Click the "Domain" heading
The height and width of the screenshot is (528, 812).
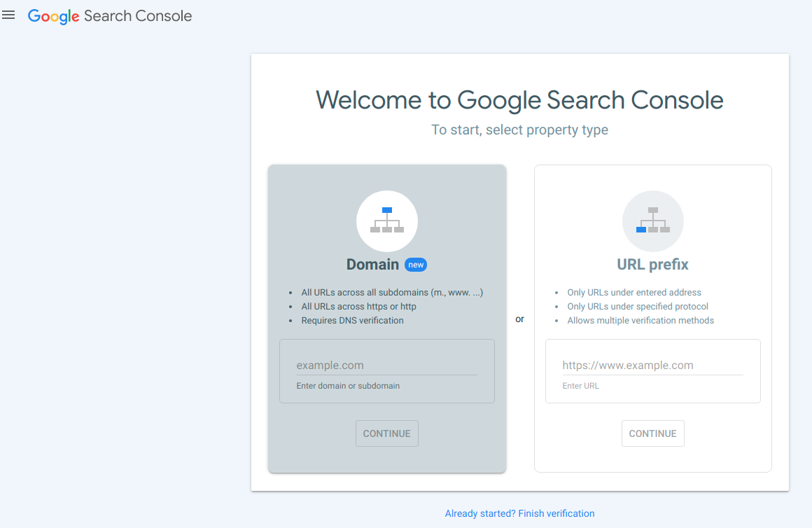pyautogui.click(x=372, y=264)
